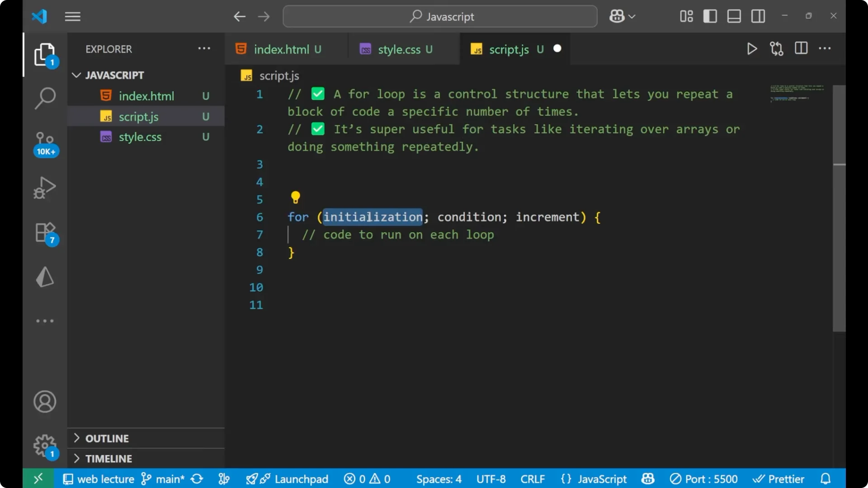
Task: Open the Copilot status in the status bar
Action: pos(647,479)
